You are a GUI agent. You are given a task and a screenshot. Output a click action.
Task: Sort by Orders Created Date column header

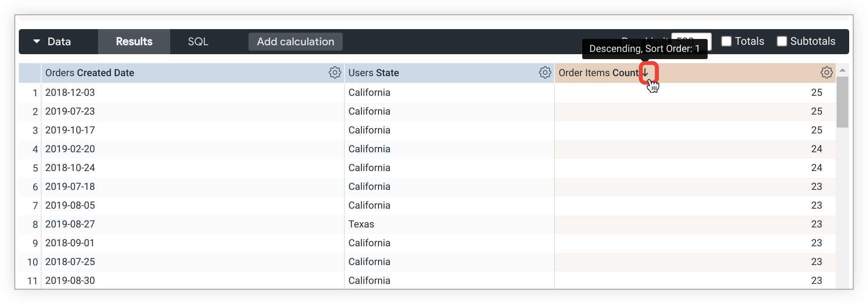tap(90, 73)
